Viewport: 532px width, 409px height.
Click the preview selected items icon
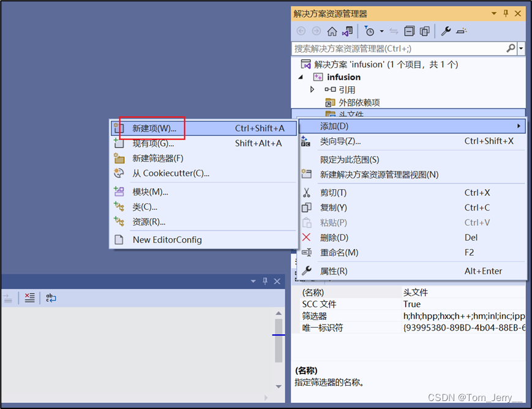462,31
